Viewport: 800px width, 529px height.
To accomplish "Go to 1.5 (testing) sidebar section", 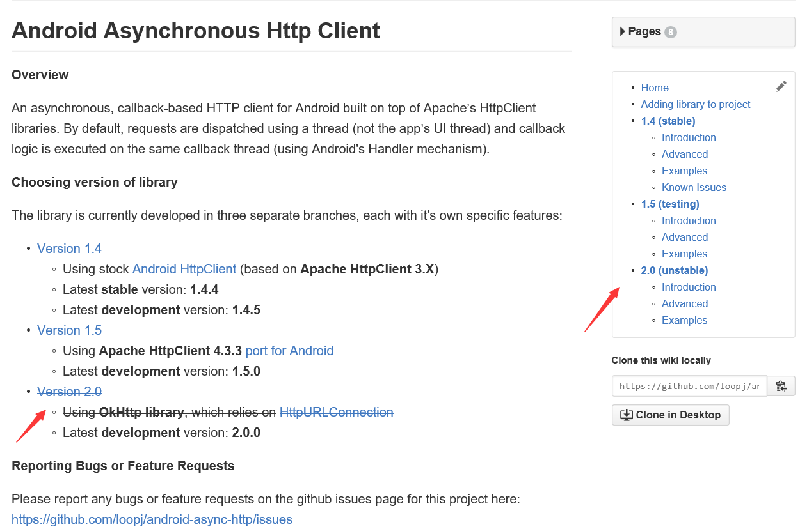I will point(670,204).
